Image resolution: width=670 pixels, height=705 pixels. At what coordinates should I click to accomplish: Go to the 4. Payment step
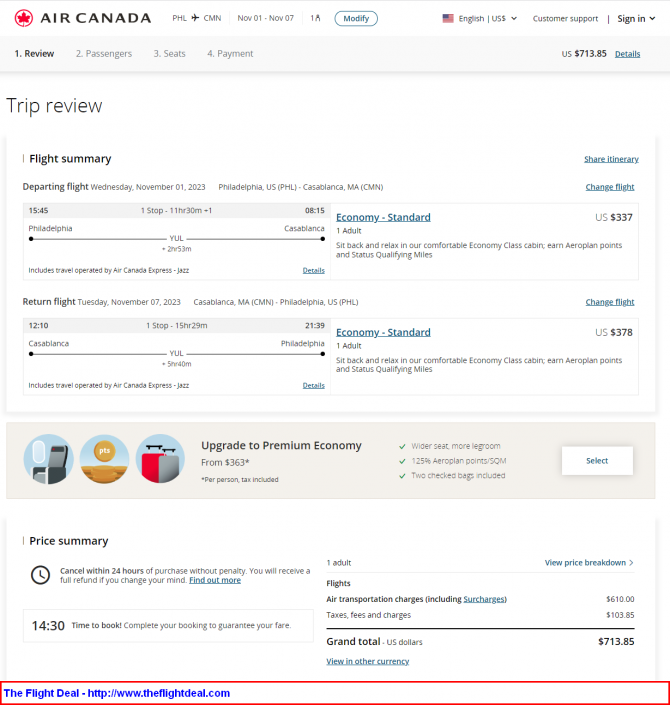pyautogui.click(x=230, y=54)
